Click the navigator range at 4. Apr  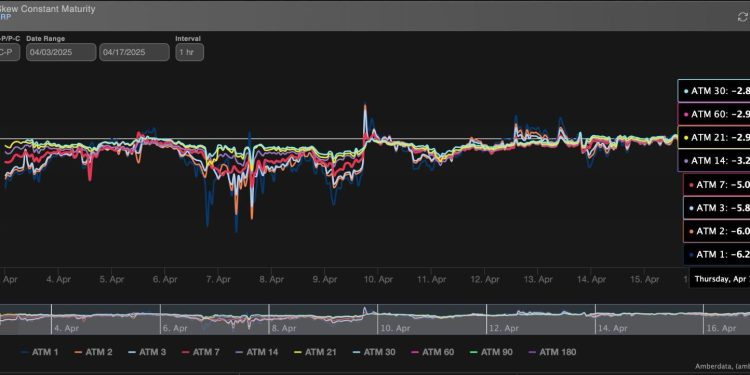(x=66, y=328)
